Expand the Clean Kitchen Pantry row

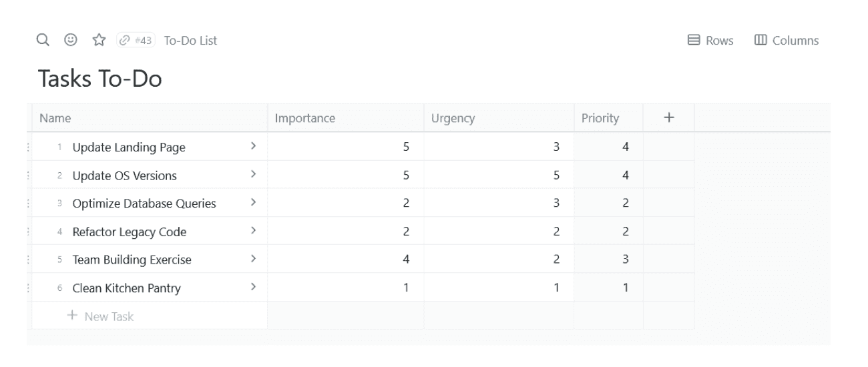coord(253,288)
